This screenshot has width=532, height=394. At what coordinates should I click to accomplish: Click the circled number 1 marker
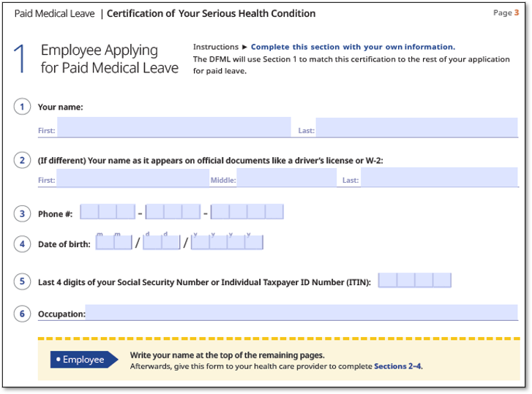(x=22, y=107)
